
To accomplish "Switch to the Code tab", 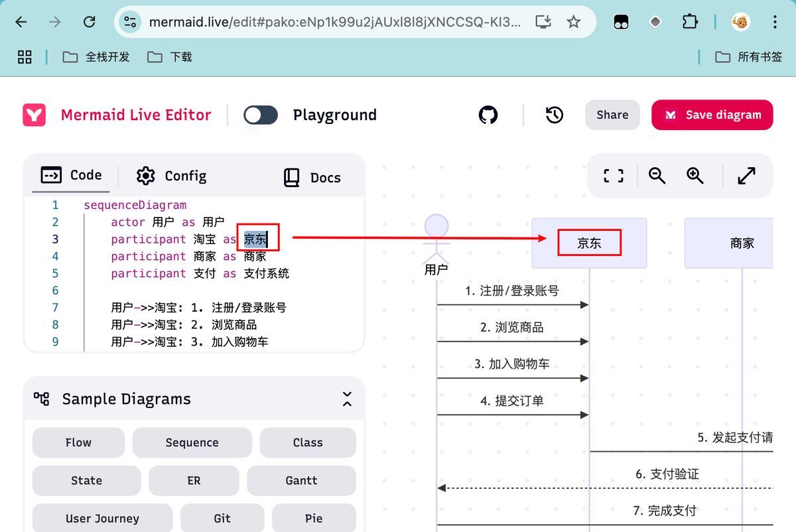I will [x=72, y=175].
